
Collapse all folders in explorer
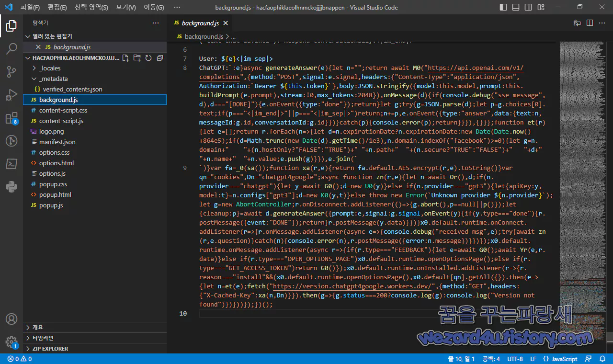(x=160, y=58)
